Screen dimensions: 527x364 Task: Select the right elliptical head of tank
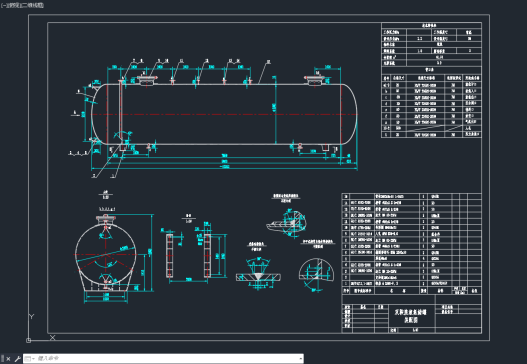350,114
